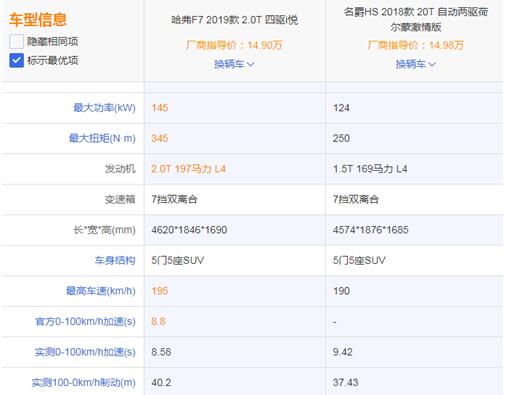Select 7挡双离合 in the 哈弗F7 column
The image size is (507, 395).
pyautogui.click(x=174, y=199)
